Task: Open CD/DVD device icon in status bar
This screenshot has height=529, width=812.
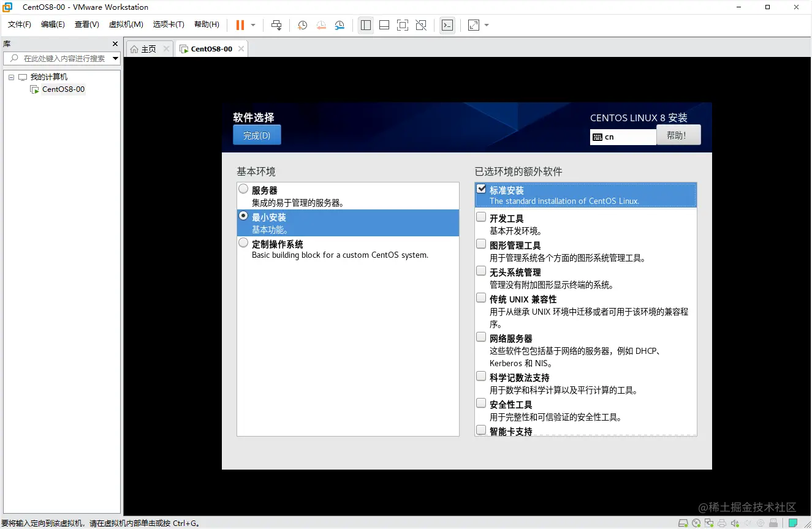Action: 696,523
